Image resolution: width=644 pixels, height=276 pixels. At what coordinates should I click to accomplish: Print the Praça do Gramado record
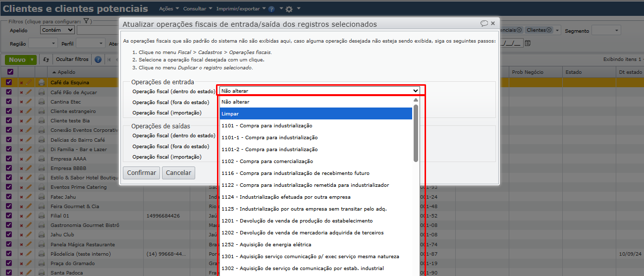tap(42, 264)
